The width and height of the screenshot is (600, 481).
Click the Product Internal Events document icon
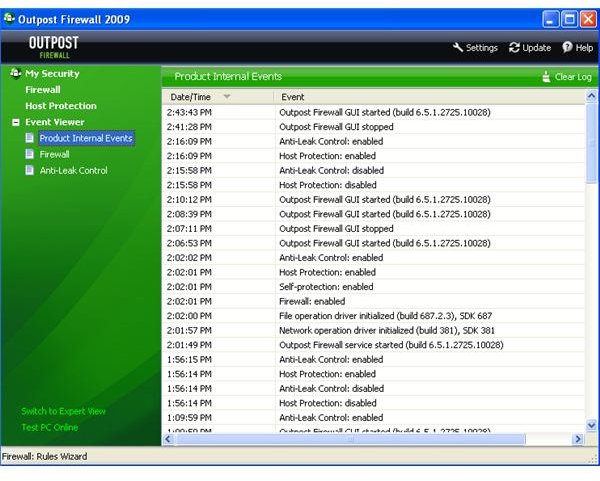click(x=29, y=138)
